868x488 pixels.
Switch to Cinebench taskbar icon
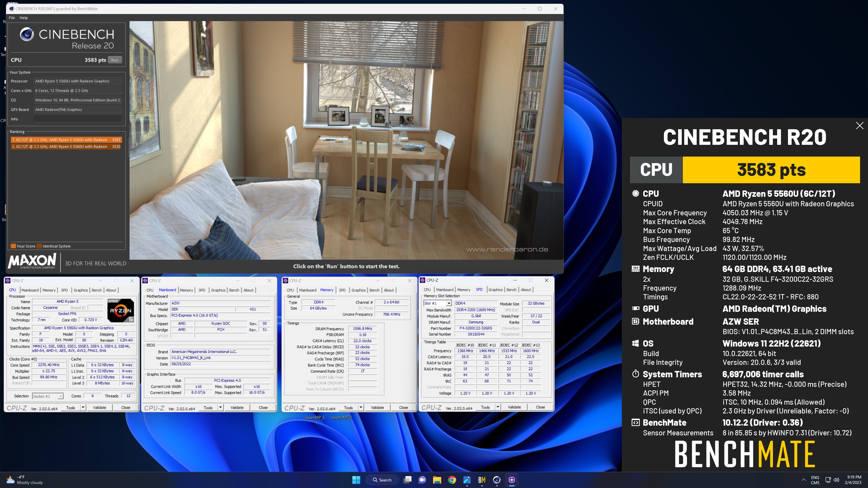[x=497, y=480]
